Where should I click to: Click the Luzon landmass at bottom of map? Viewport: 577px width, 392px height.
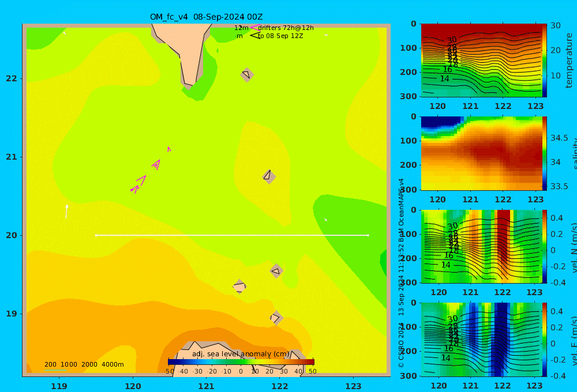point(235,359)
